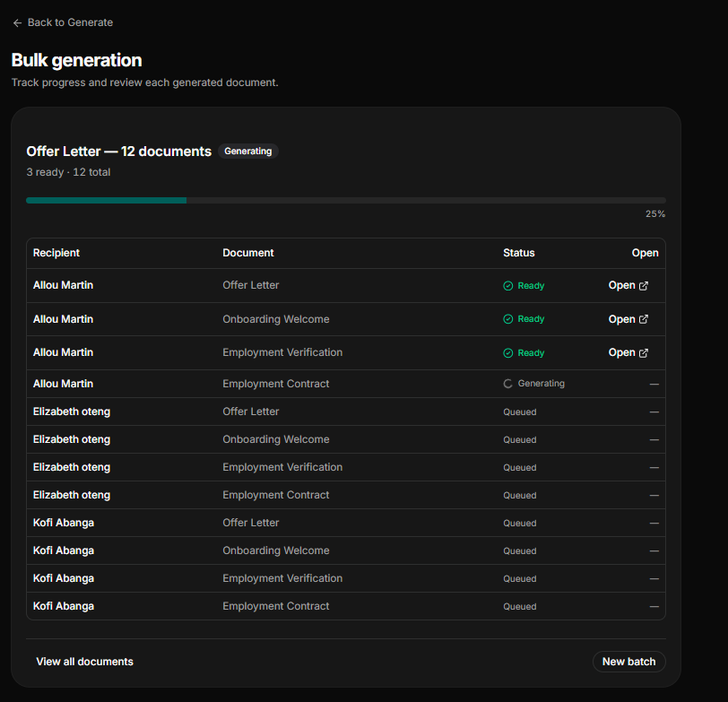Click Kofi Abanga's Employment Contract document cell
The width and height of the screenshot is (728, 702).
(276, 606)
